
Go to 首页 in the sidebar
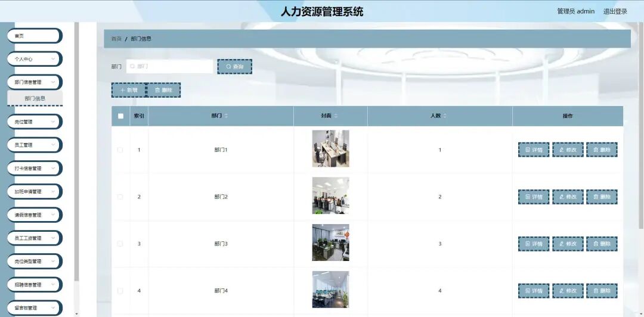pos(35,36)
